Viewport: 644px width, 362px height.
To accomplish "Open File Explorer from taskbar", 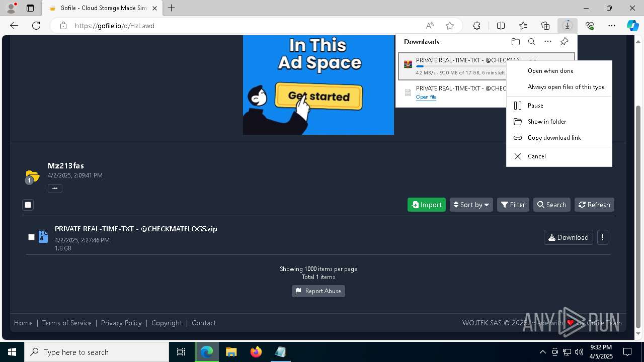I will 231,352.
